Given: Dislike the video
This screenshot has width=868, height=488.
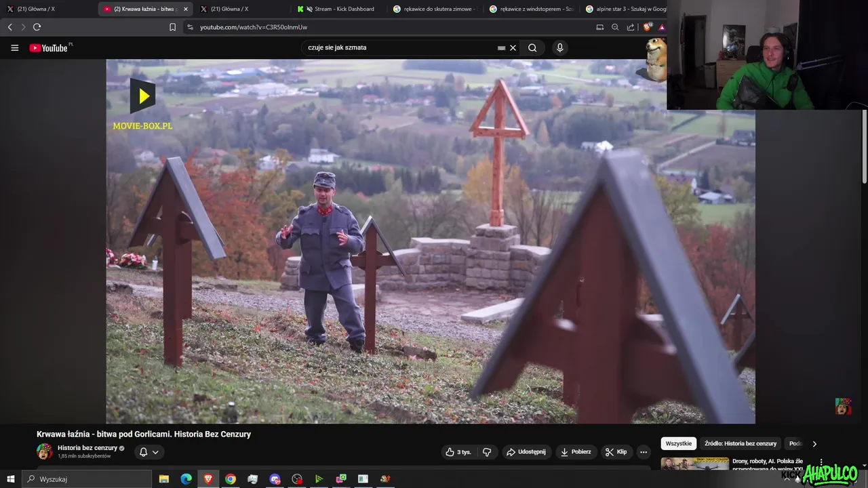Looking at the screenshot, I should [x=487, y=452].
